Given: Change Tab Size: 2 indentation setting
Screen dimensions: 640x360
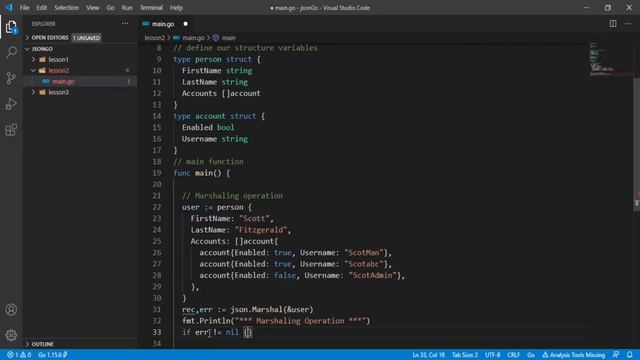Looking at the screenshot, I should (x=465, y=355).
